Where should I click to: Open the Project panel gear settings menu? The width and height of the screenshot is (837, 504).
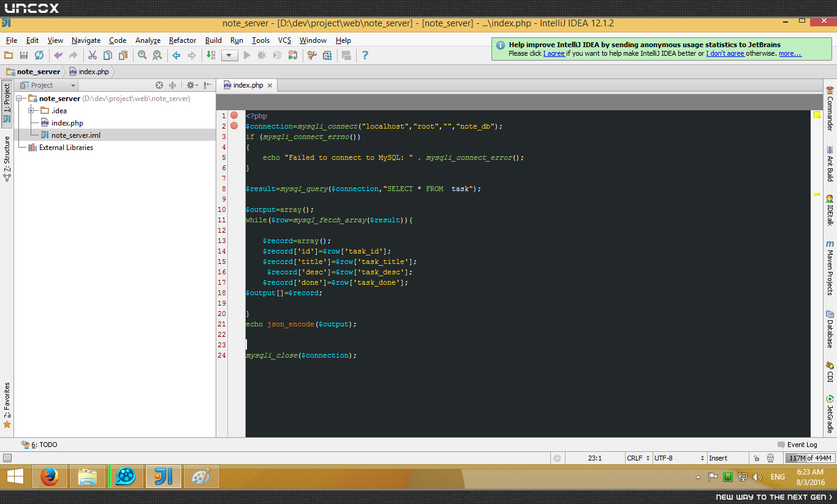click(192, 85)
